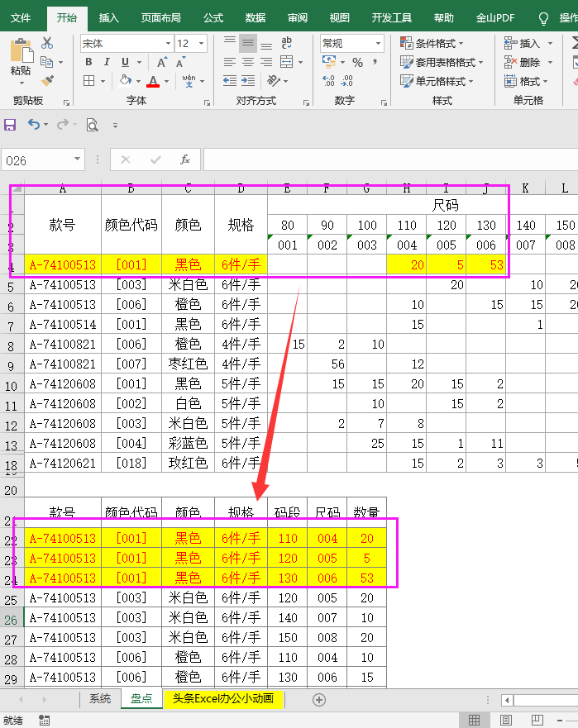Open 单元格样式 cell styles menu
Image resolution: width=578 pixels, height=728 pixels.
click(437, 81)
